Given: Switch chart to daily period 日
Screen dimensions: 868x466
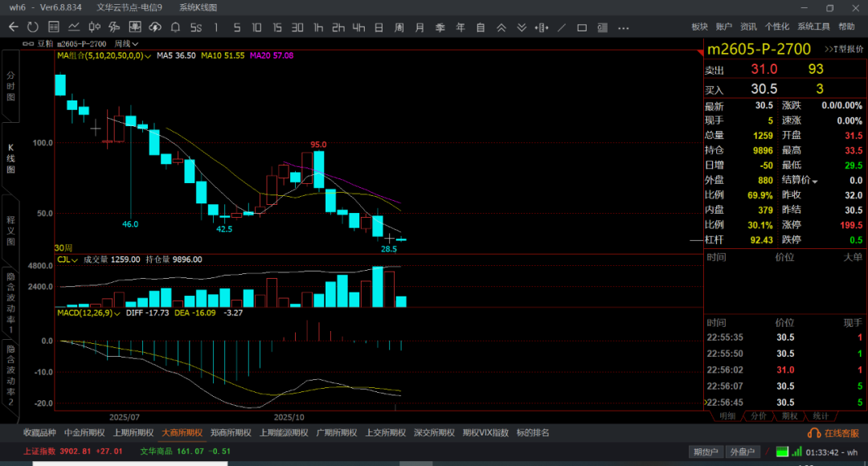Looking at the screenshot, I should click(x=378, y=27).
